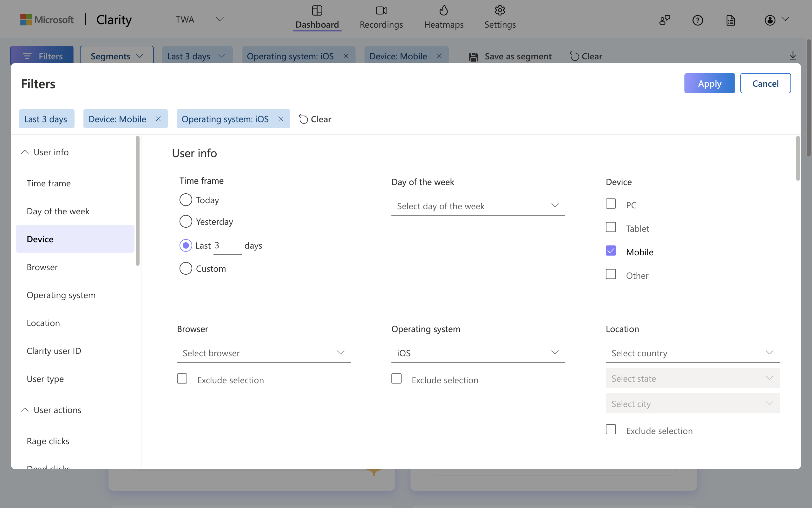Go to User type in sidebar

pos(75,379)
